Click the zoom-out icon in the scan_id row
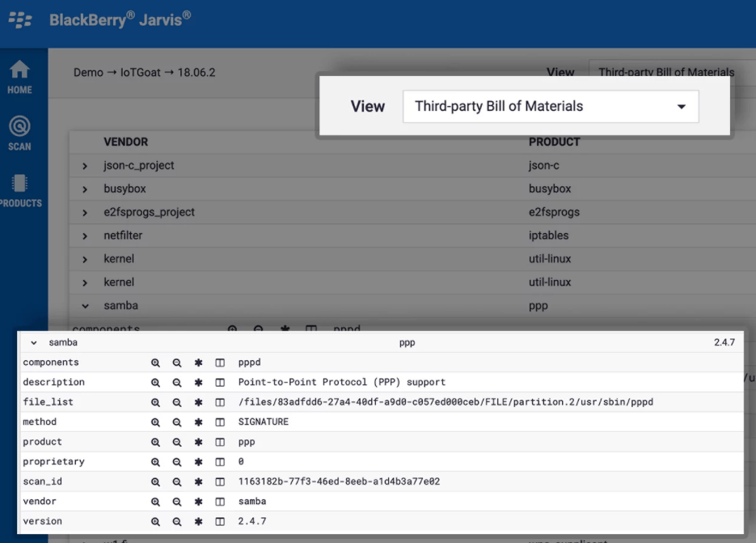This screenshot has width=756, height=543. [177, 481]
